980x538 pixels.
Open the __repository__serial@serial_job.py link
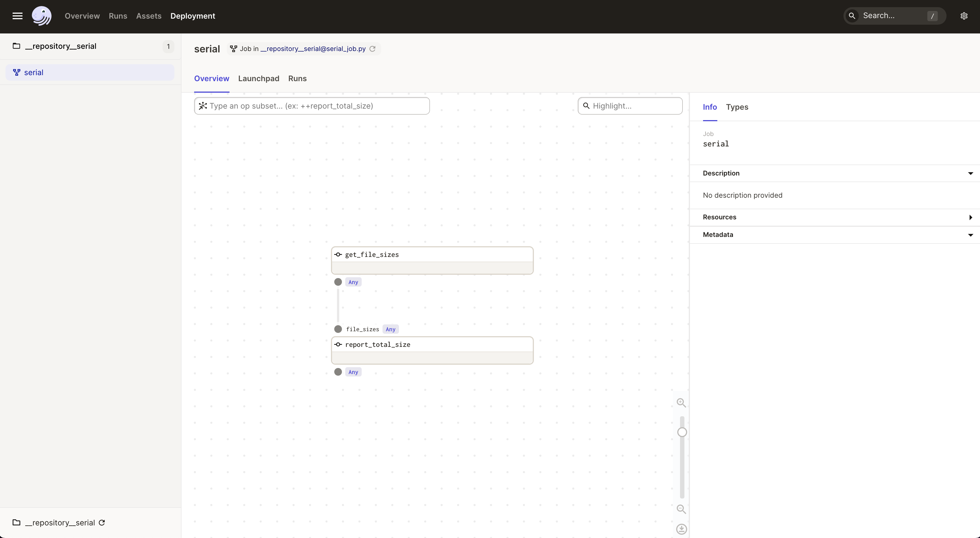click(313, 49)
